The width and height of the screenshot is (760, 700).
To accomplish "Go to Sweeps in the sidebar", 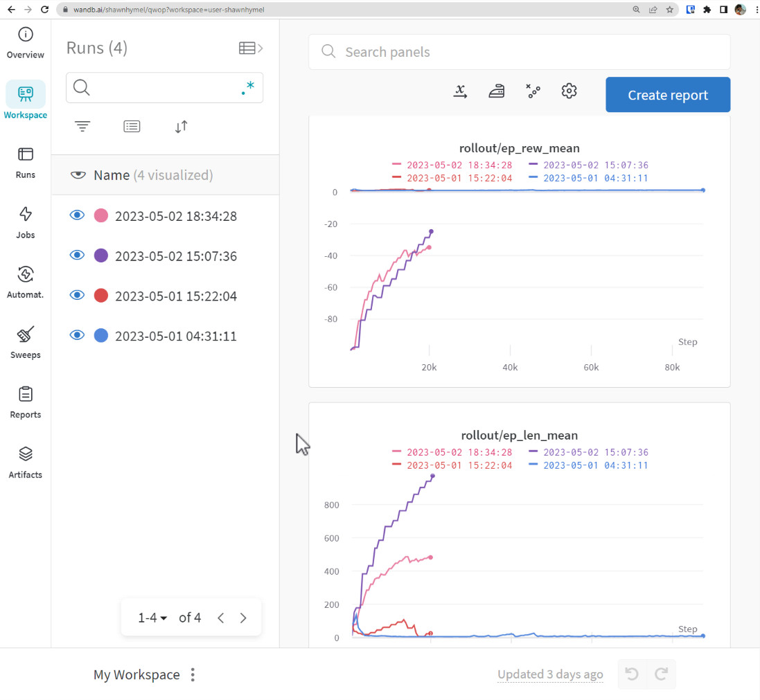I will pyautogui.click(x=26, y=343).
